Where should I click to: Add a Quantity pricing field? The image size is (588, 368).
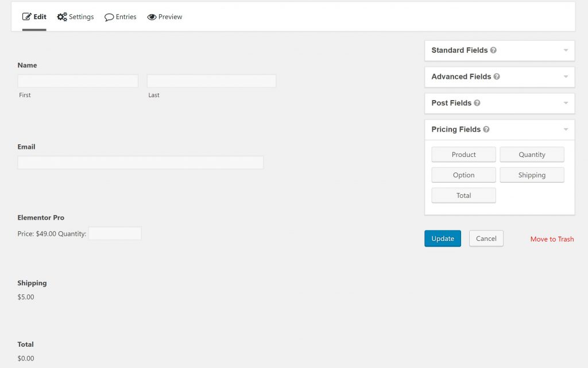pyautogui.click(x=532, y=155)
